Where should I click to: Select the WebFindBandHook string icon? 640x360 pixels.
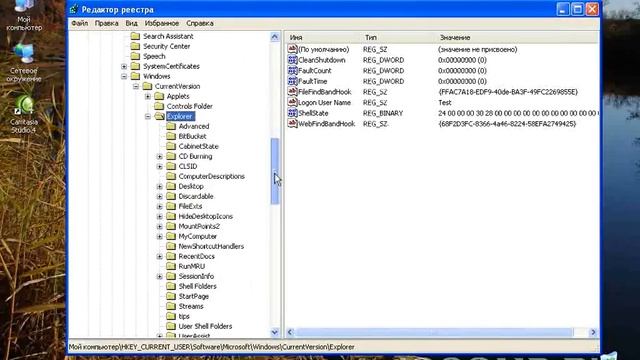click(x=292, y=123)
